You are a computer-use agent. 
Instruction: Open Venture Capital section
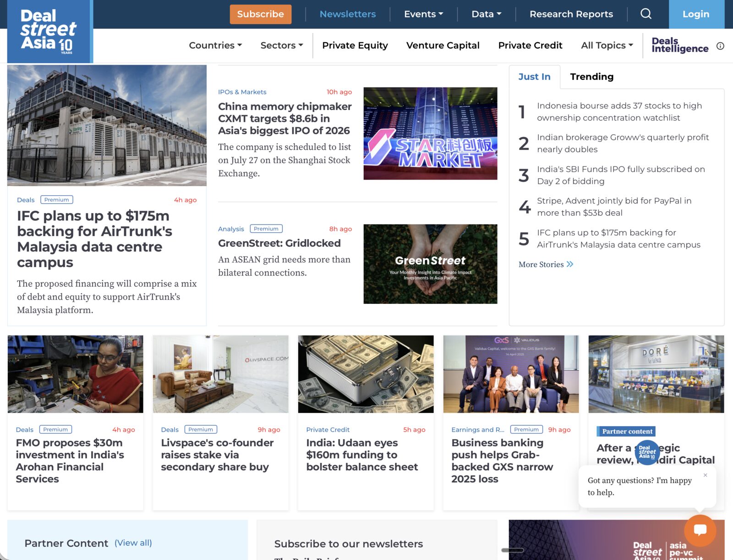coord(443,45)
